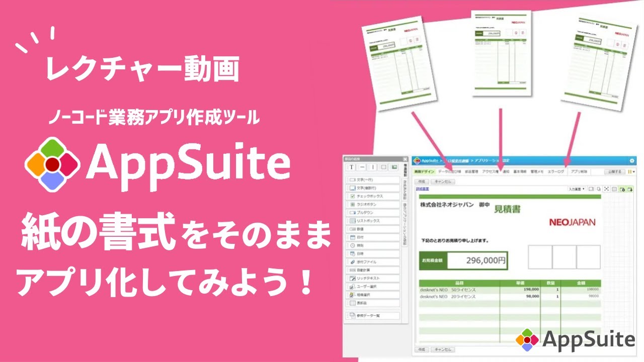The image size is (644, 362).
Task: Click キャンセル button below the form
Action: tap(443, 349)
